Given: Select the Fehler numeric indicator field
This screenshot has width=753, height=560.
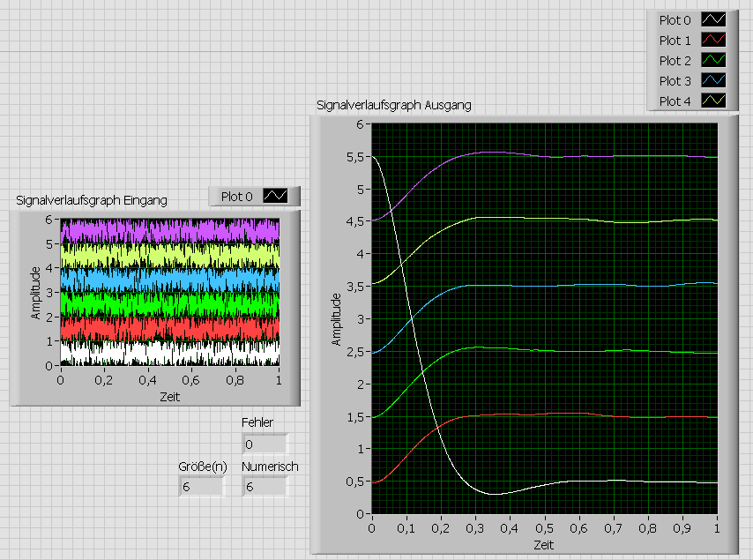Looking at the screenshot, I should [x=265, y=444].
